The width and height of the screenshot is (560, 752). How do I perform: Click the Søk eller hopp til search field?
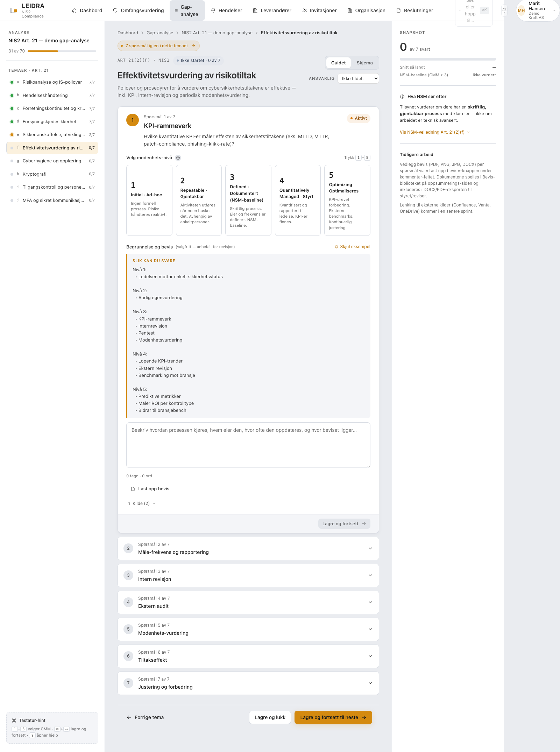474,10
